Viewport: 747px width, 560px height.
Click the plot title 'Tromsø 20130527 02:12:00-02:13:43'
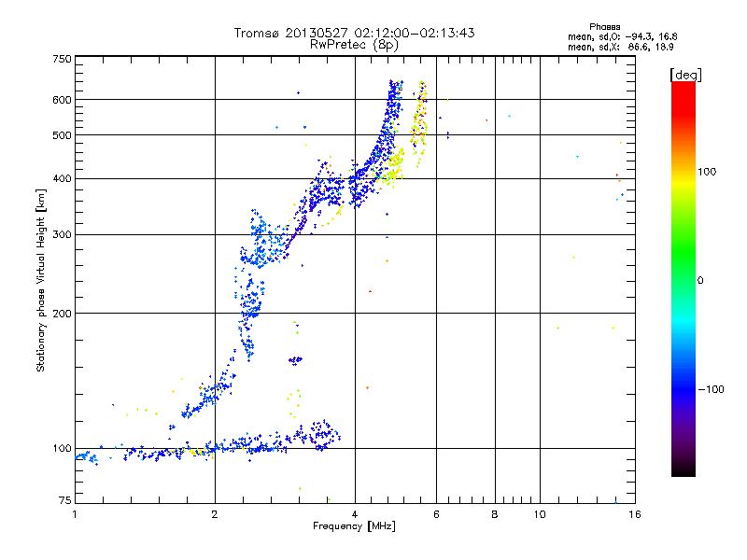point(354,33)
